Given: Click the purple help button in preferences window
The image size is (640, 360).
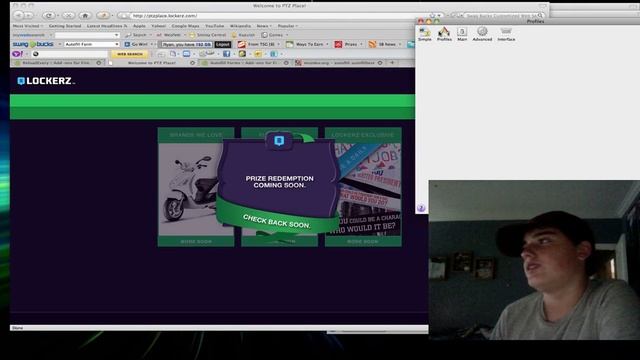Looking at the screenshot, I should (421, 208).
